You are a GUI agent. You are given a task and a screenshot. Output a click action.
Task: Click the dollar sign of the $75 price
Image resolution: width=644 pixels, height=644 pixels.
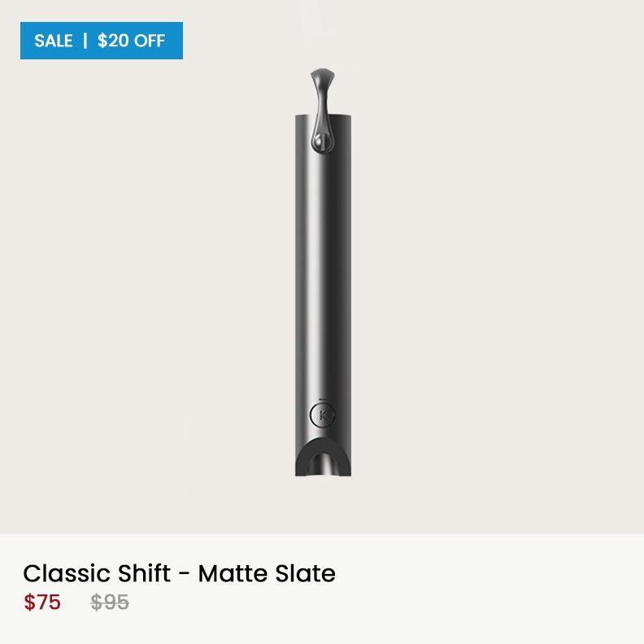pos(29,603)
